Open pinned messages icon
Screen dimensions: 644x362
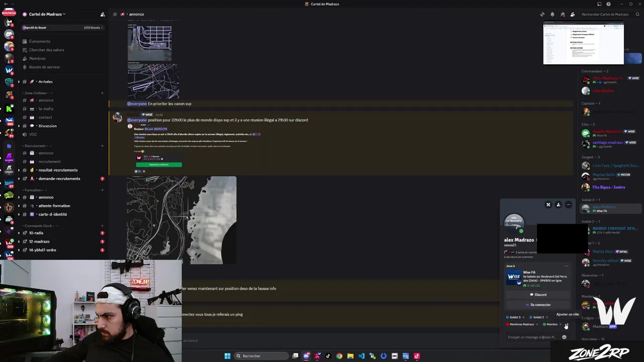(562, 14)
